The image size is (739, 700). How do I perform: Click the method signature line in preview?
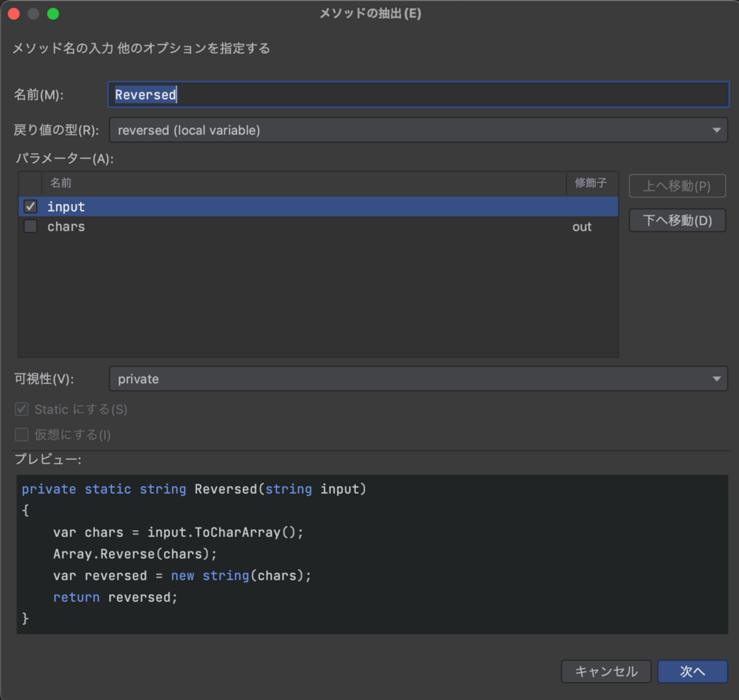194,489
